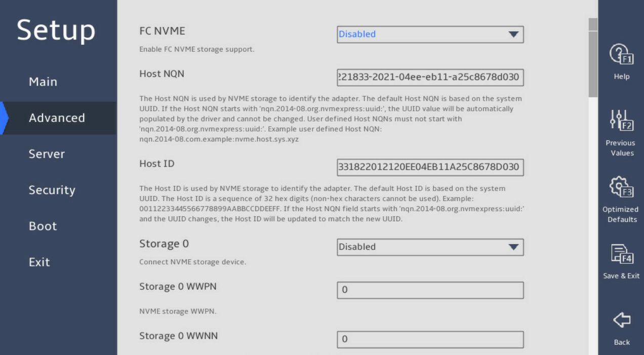
Task: Load Optimized Defaults with F3 gear icon
Action: click(x=621, y=187)
